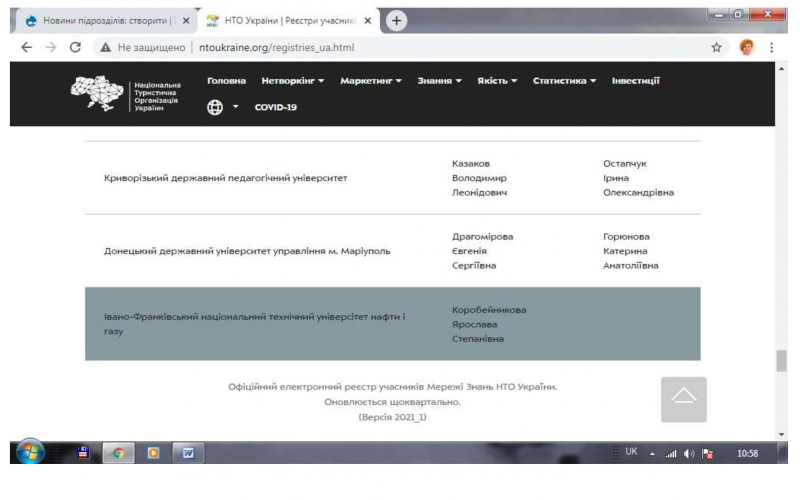Image resolution: width=800 pixels, height=500 pixels.
Task: Expand the 'Статистика' dropdown menu
Action: 564,81
